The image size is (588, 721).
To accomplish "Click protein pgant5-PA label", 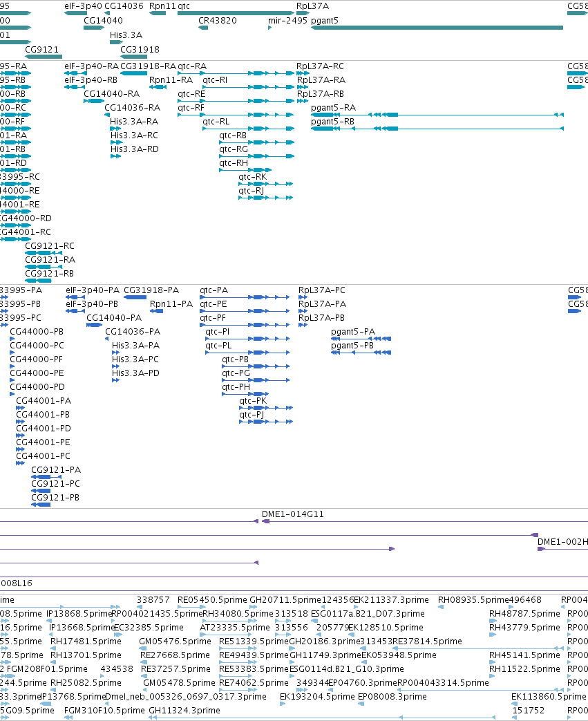I will click(353, 332).
